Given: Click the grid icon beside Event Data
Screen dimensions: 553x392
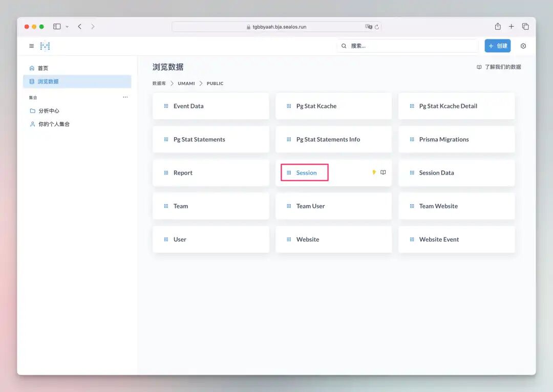Looking at the screenshot, I should [x=166, y=106].
